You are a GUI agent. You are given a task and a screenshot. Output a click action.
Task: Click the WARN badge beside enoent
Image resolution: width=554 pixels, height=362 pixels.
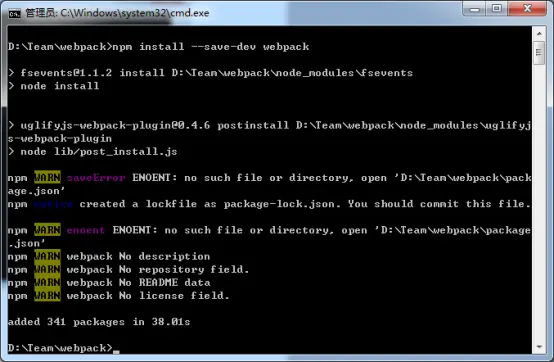tap(47, 230)
